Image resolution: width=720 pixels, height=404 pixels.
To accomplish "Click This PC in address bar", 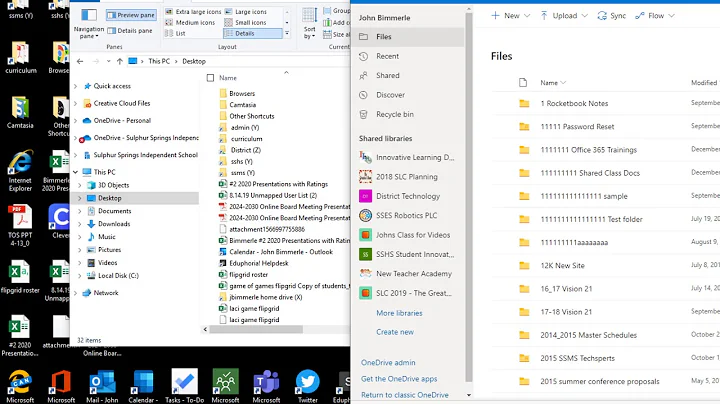I will pyautogui.click(x=159, y=61).
